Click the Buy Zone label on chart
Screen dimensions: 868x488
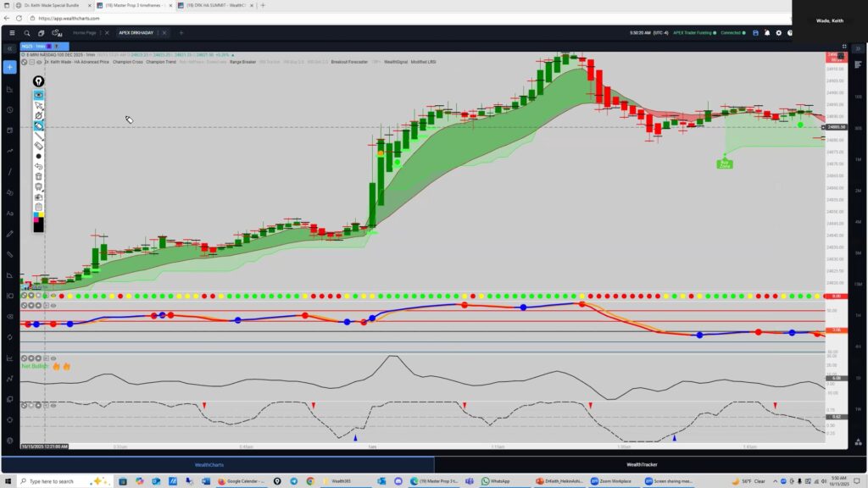(x=725, y=164)
